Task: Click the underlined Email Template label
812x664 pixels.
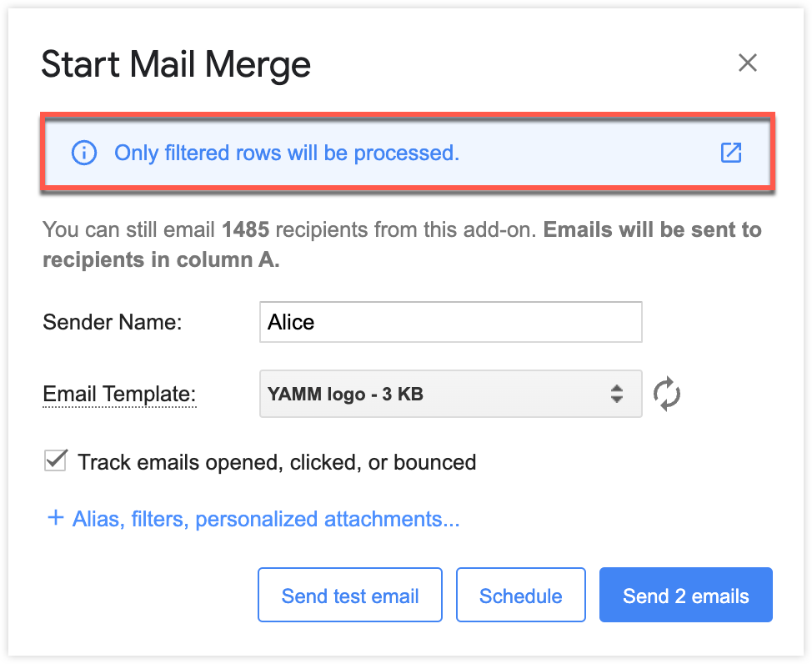Action: click(x=119, y=394)
